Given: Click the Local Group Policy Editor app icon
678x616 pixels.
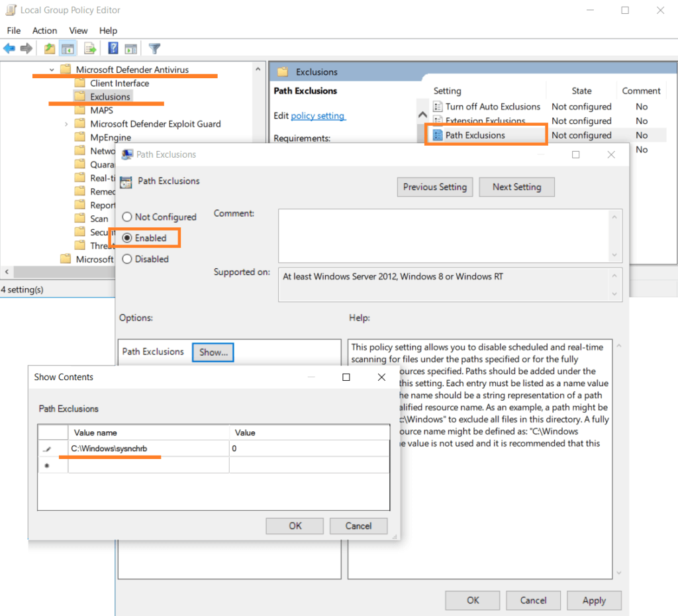Looking at the screenshot, I should [11, 10].
